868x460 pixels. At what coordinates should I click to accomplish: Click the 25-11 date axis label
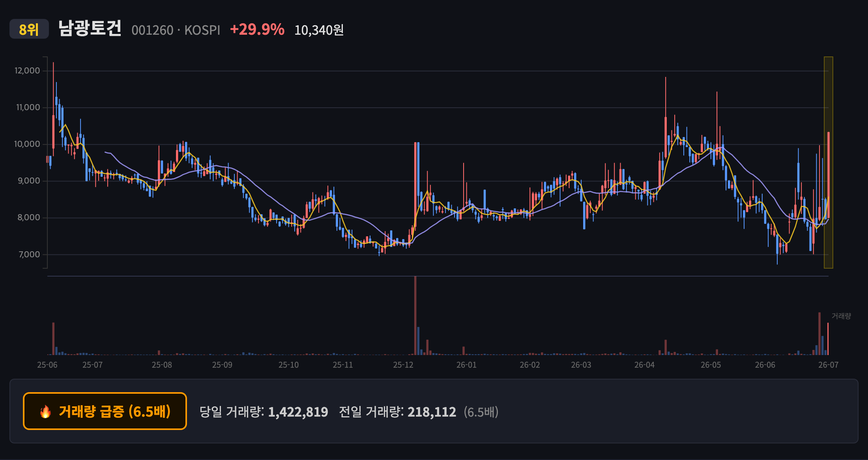click(342, 365)
